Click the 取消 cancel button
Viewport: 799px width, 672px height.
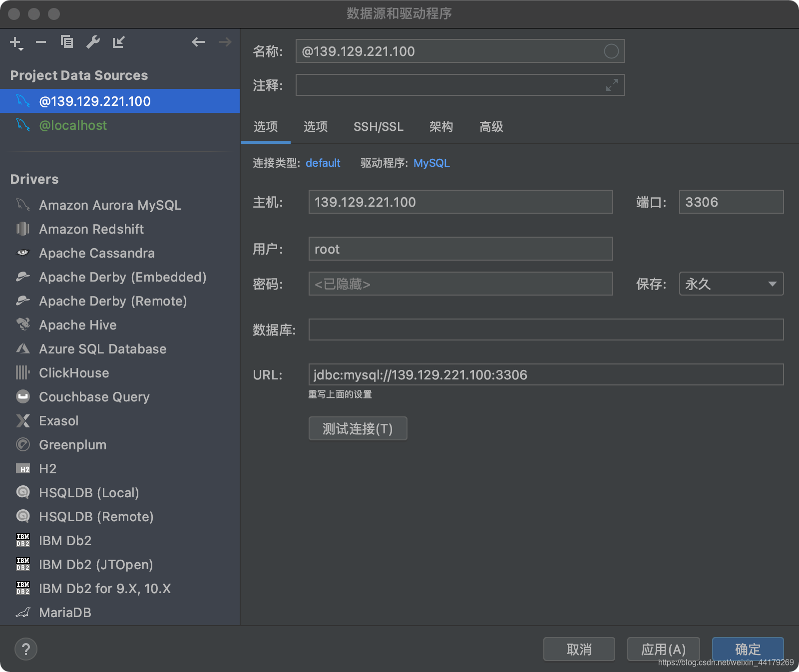[579, 649]
